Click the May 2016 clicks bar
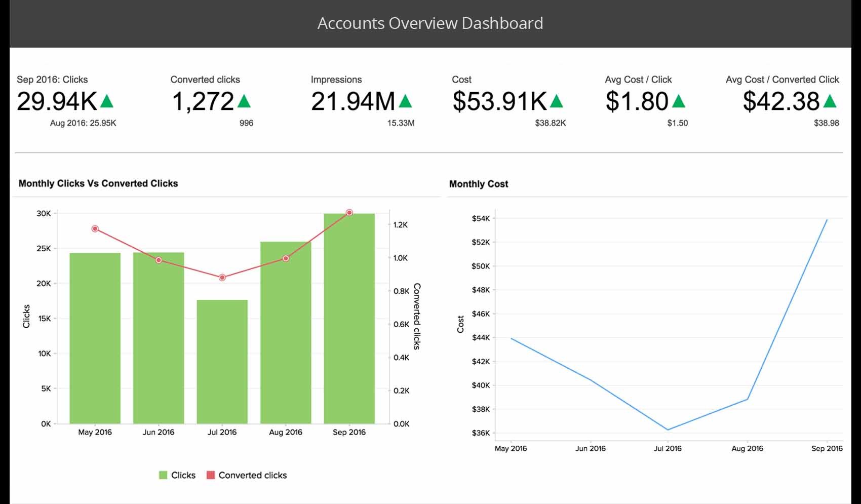The image size is (861, 504). click(x=95, y=338)
